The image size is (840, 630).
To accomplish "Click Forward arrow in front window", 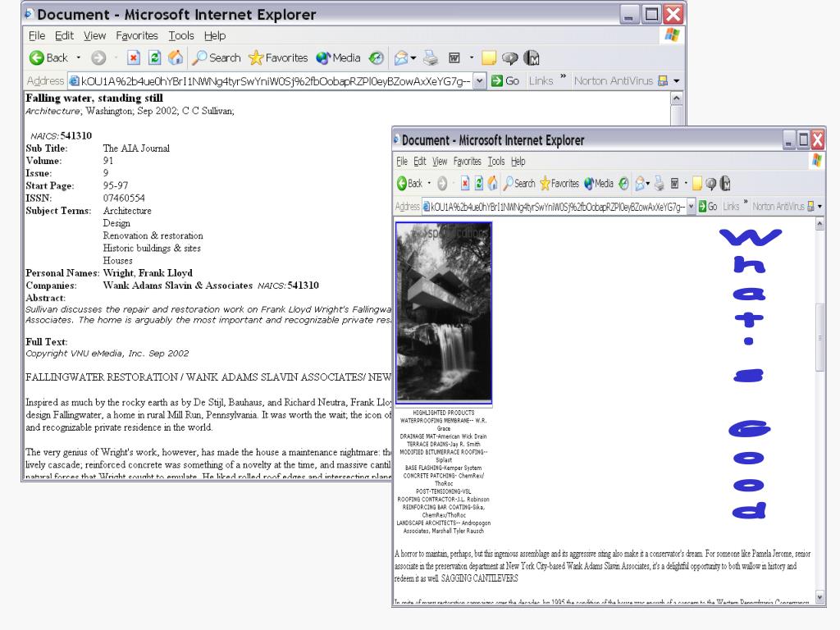I will (x=442, y=184).
